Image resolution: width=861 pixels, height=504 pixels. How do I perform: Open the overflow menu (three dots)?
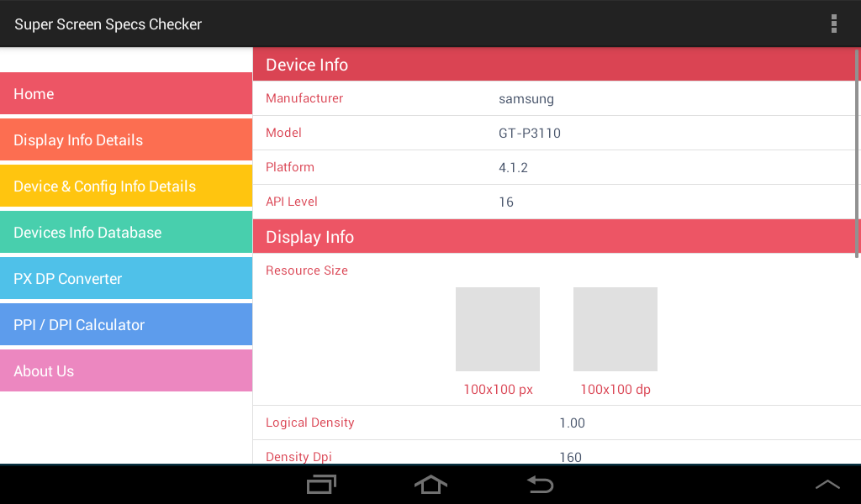[x=833, y=24]
